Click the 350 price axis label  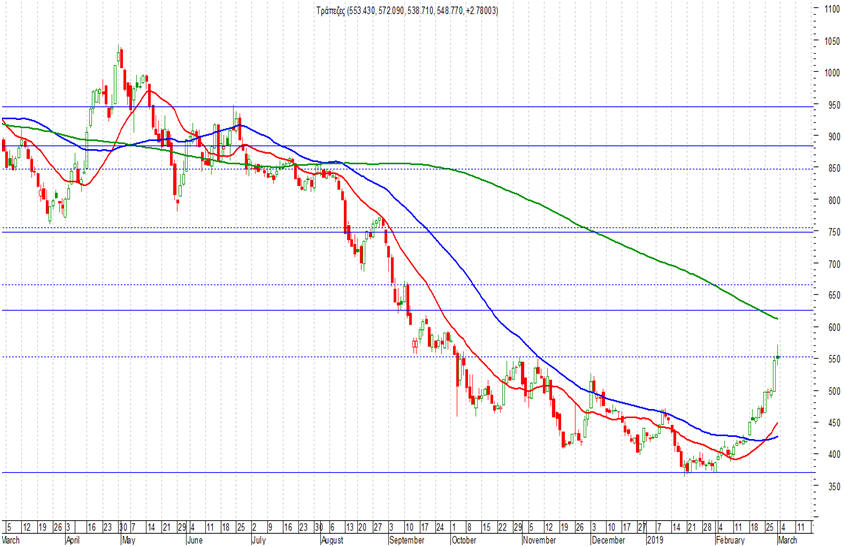coord(834,486)
